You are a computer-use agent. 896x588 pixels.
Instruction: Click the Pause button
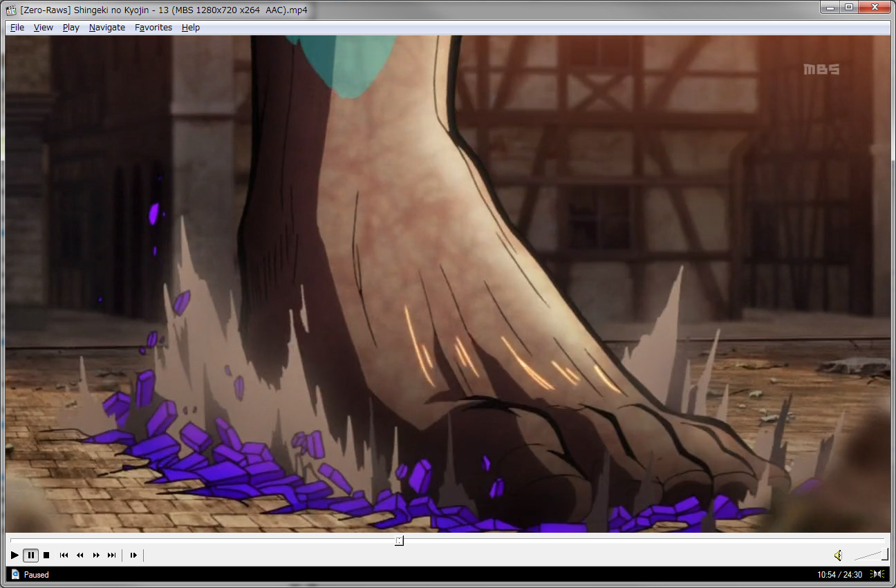coord(30,555)
